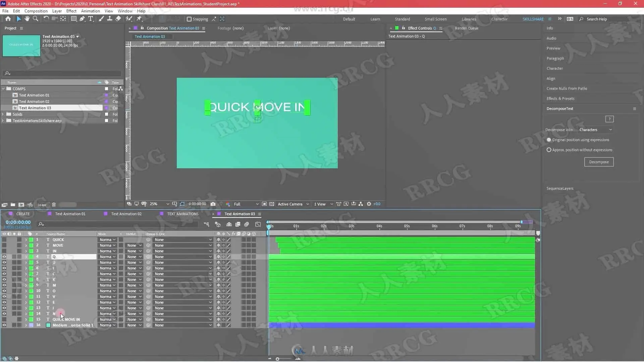Select the Zoom tool
The image size is (644, 362).
click(35, 19)
